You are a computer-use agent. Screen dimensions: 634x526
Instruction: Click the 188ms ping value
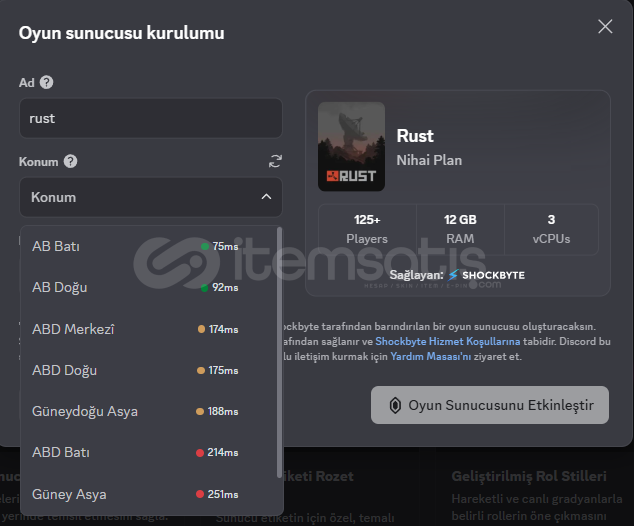[x=223, y=412]
